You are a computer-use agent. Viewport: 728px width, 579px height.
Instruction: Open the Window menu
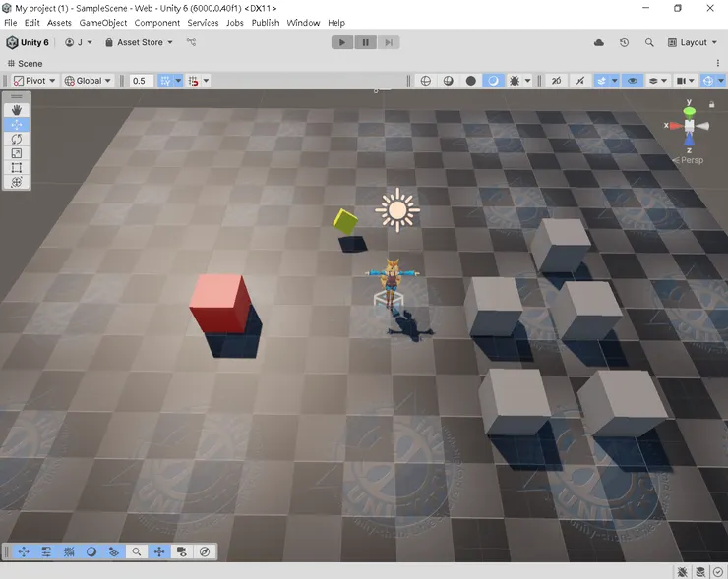pyautogui.click(x=303, y=23)
